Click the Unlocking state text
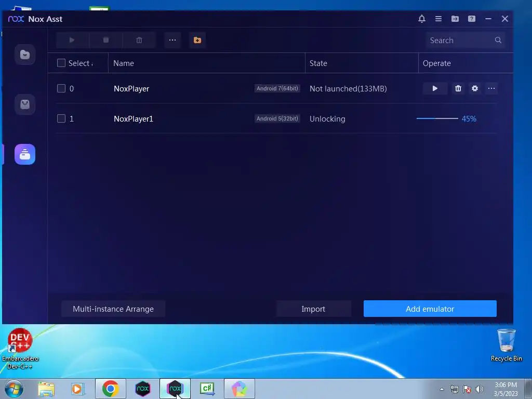The width and height of the screenshot is (532, 399). pos(327,119)
